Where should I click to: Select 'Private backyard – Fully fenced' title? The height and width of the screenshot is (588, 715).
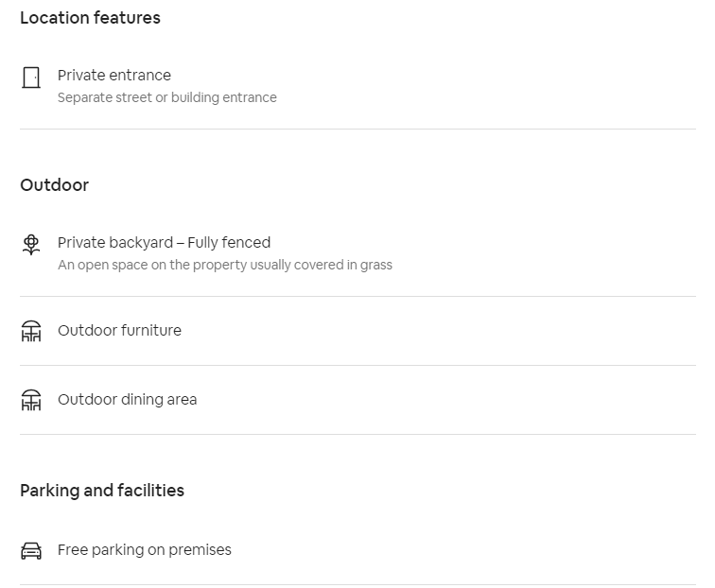[165, 243]
